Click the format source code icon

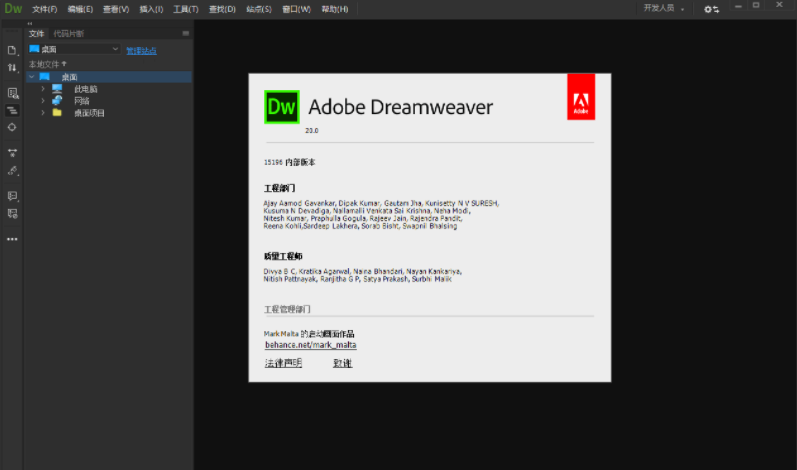pyautogui.click(x=12, y=110)
